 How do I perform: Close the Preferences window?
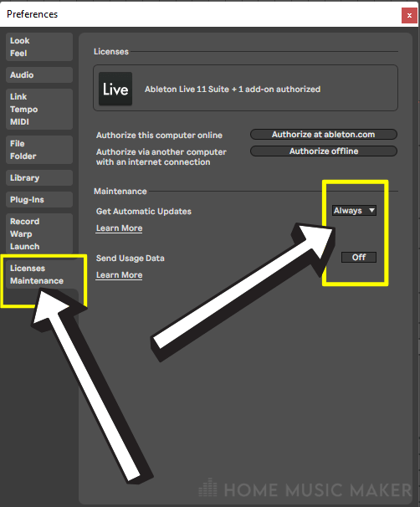[x=409, y=16]
